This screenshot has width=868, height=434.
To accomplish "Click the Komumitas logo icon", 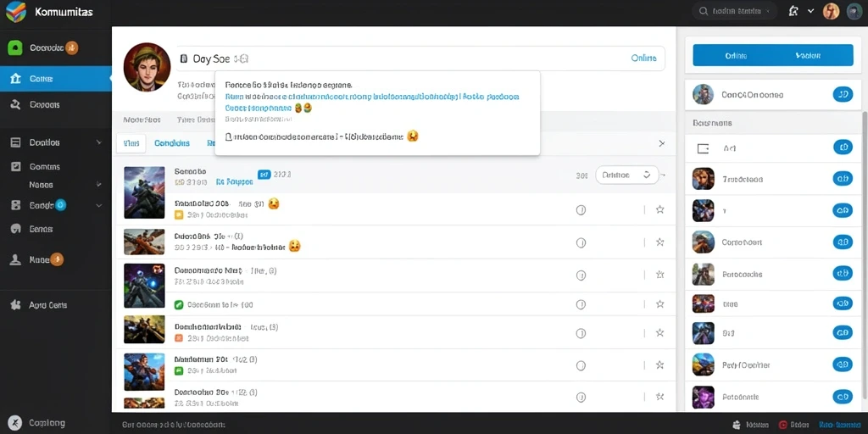I will (x=15, y=12).
